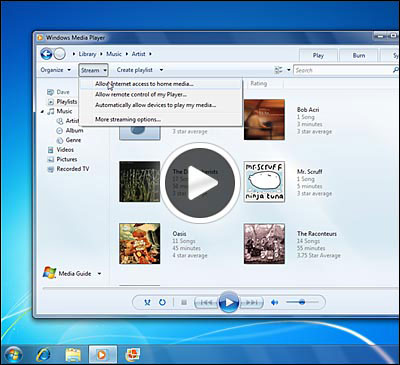Mute the sound with speaker icon
Viewport: 400px width, 365px height.
pyautogui.click(x=275, y=303)
